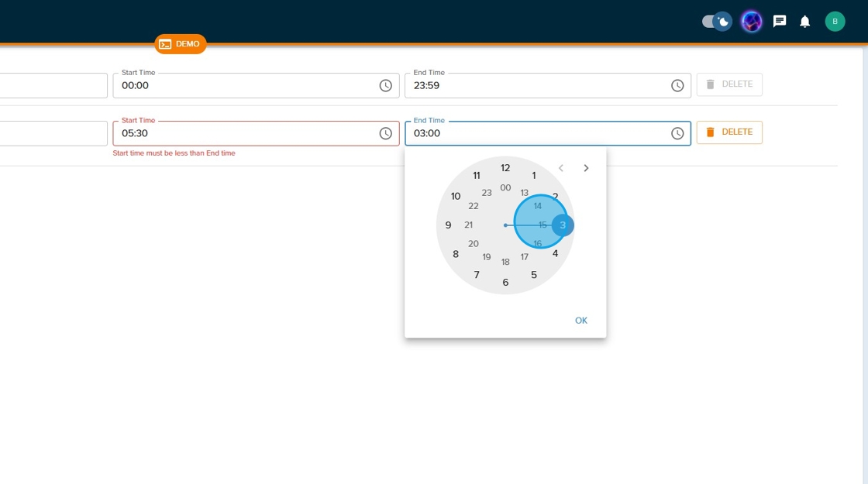Open the user profile avatar B
This screenshot has height=484, width=868.
coord(835,22)
